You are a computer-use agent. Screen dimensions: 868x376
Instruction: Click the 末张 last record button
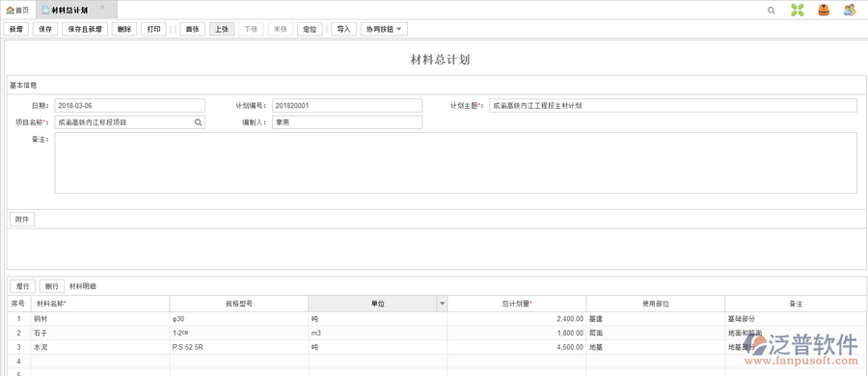281,29
